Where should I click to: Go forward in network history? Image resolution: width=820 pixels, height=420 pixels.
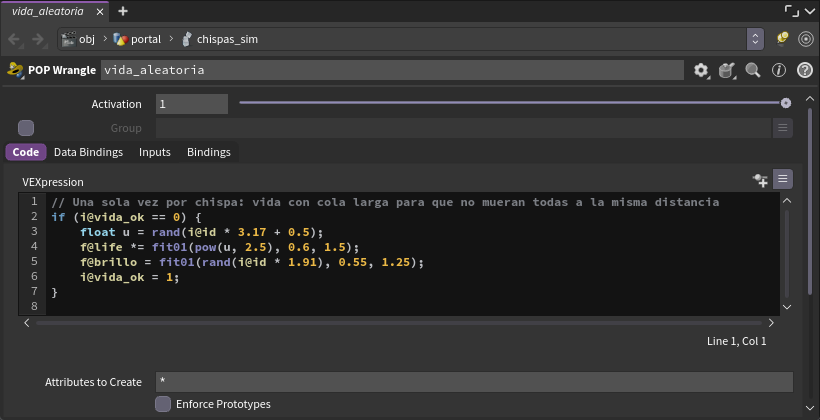38,39
